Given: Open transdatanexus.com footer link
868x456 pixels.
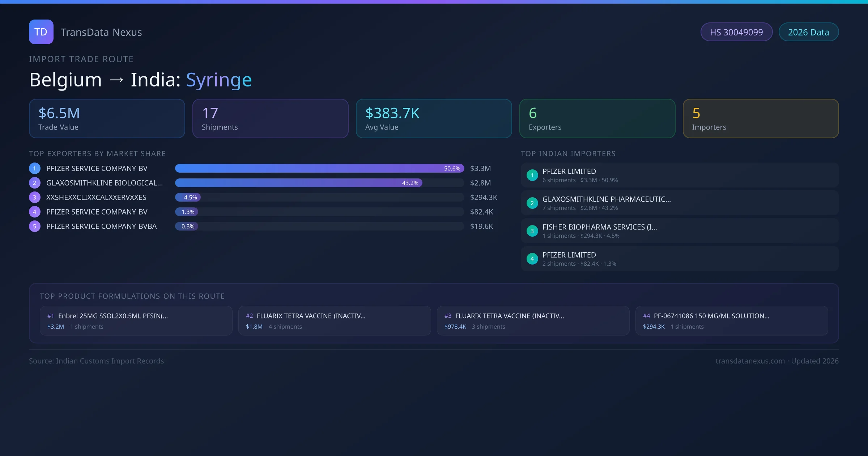Looking at the screenshot, I should (750, 361).
